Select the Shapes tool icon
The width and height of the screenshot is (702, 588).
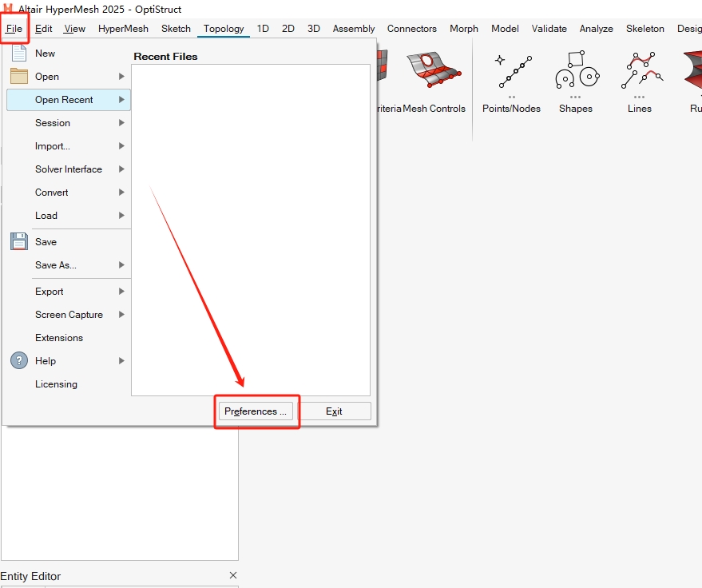(576, 72)
